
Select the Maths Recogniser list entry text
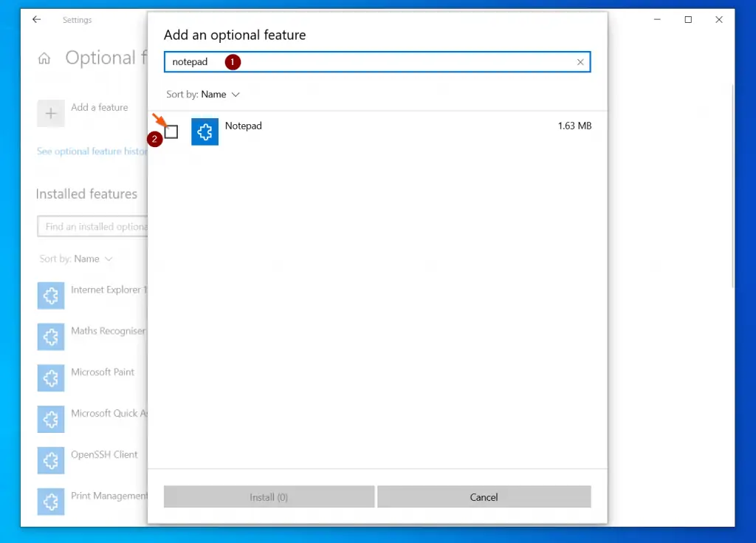109,331
